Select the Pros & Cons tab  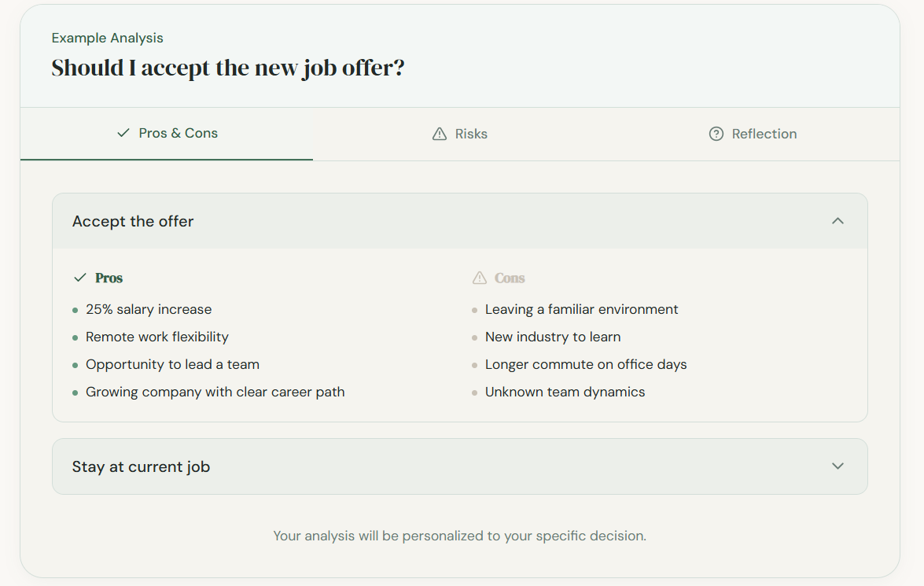pyautogui.click(x=167, y=133)
